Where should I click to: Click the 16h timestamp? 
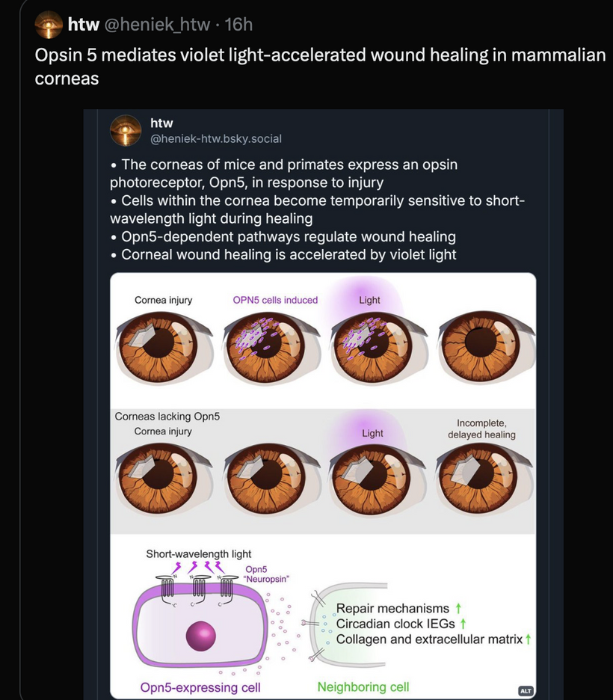[238, 24]
